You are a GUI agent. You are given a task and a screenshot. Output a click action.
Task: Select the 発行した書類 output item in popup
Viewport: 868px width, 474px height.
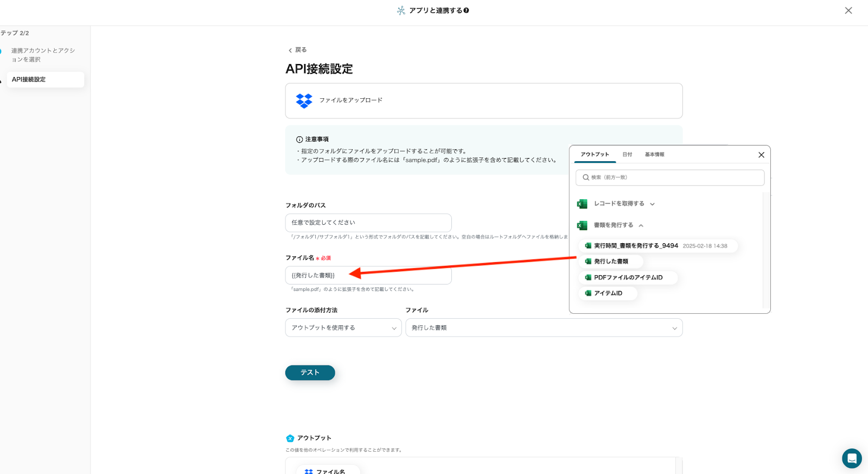click(x=610, y=262)
